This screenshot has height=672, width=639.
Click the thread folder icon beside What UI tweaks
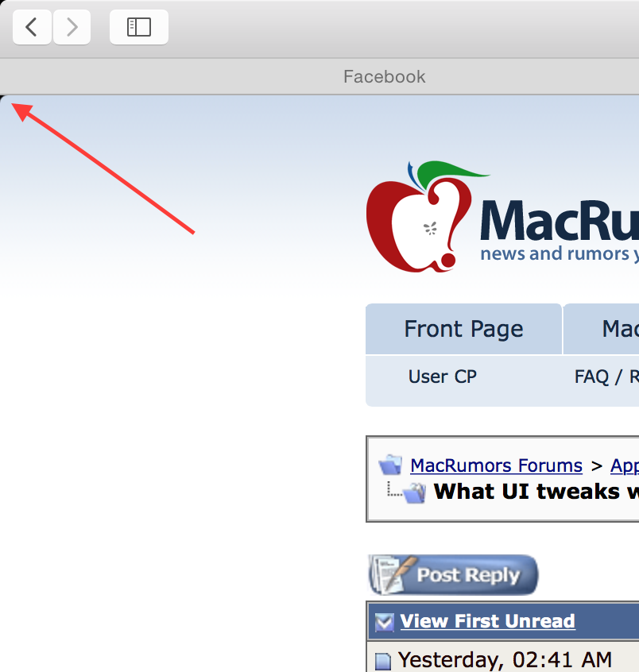point(414,492)
